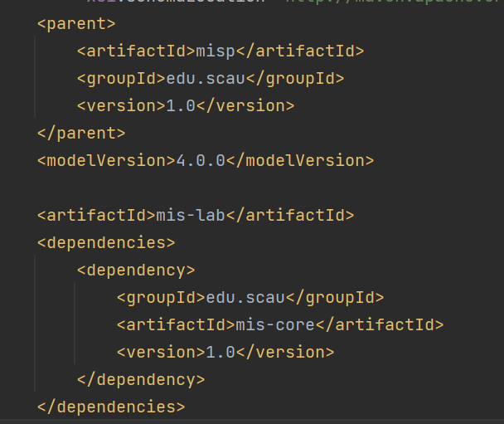Click version 1.0 inside dependency block
The height and width of the screenshot is (424, 504).
click(x=220, y=353)
